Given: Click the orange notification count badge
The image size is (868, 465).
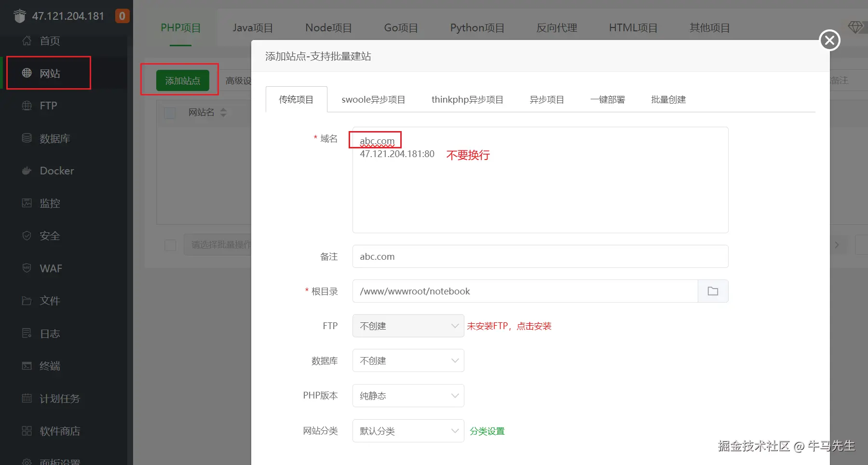Looking at the screenshot, I should point(122,16).
